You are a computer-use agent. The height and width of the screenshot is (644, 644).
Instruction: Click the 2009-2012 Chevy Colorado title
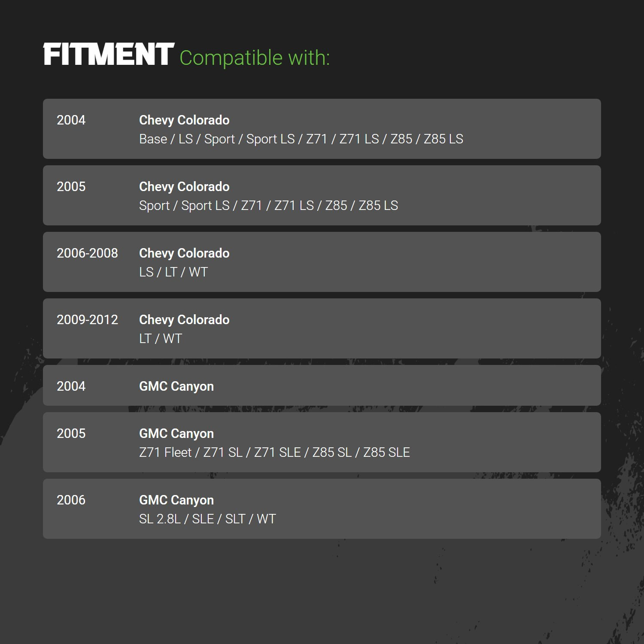(184, 320)
